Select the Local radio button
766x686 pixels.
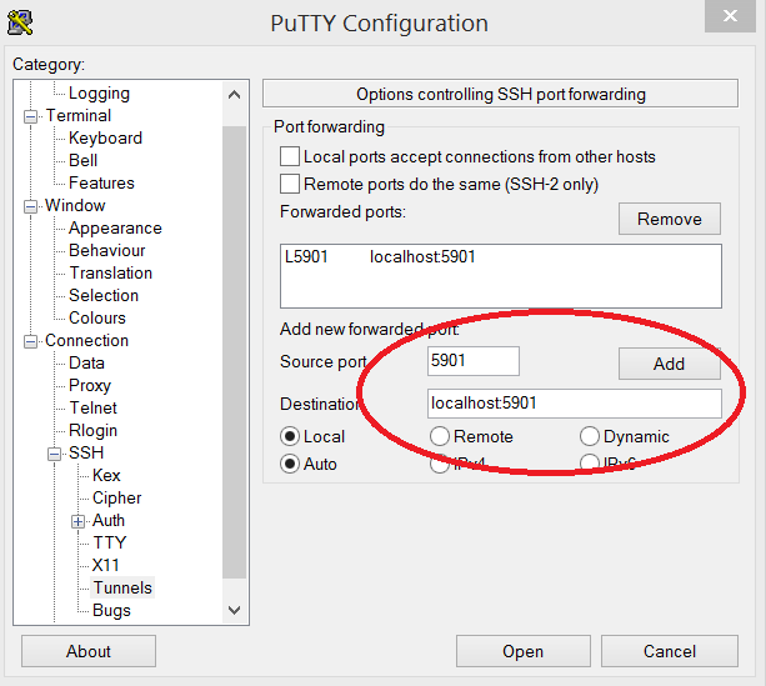[290, 436]
